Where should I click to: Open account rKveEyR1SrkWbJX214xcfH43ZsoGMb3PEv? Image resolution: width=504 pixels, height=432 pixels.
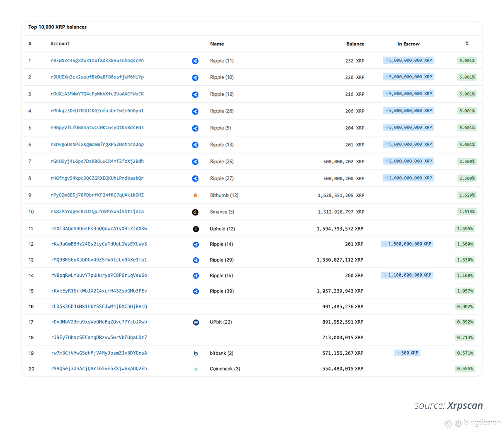[99, 291]
